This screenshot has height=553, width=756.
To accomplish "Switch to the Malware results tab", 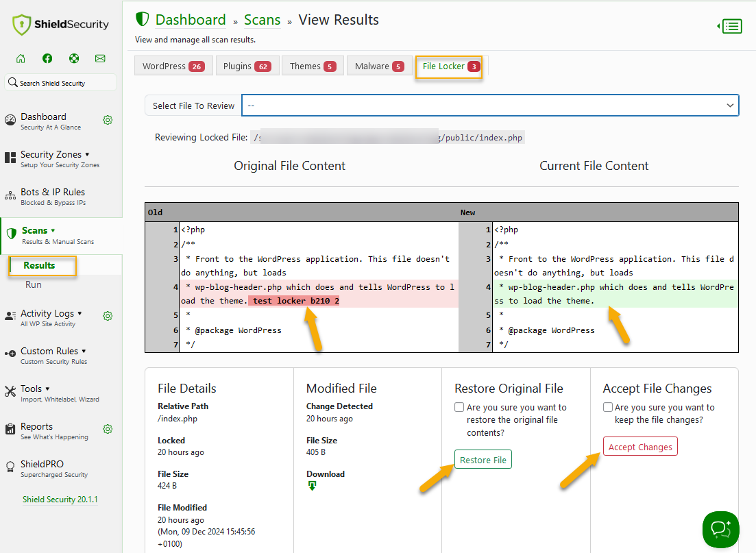I will [x=380, y=66].
